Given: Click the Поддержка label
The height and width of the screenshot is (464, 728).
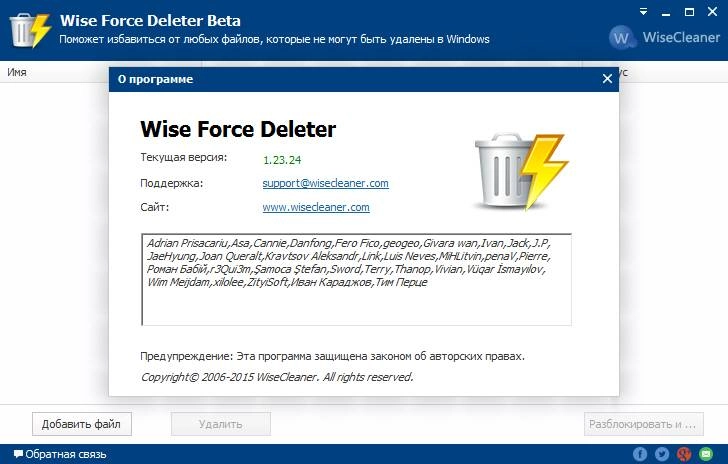Looking at the screenshot, I should tap(172, 183).
